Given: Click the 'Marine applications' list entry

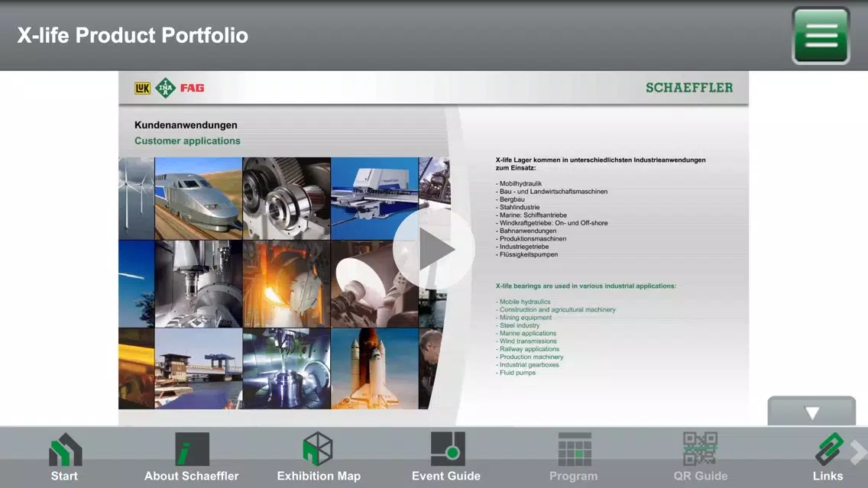Looking at the screenshot, I should pyautogui.click(x=526, y=334).
